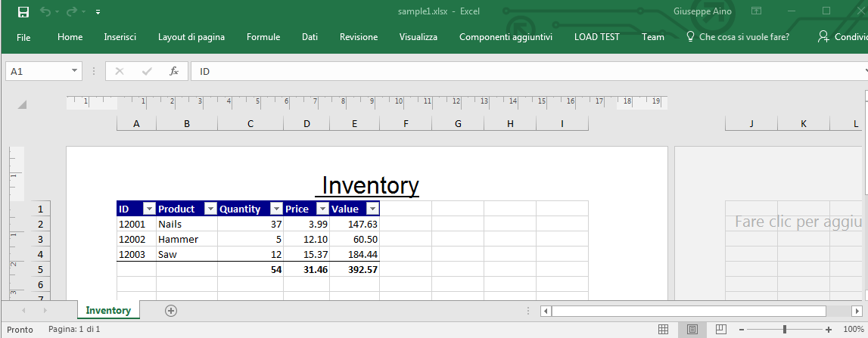The width and height of the screenshot is (868, 338).
Task: Click zoom out minus icon
Action: 741,330
